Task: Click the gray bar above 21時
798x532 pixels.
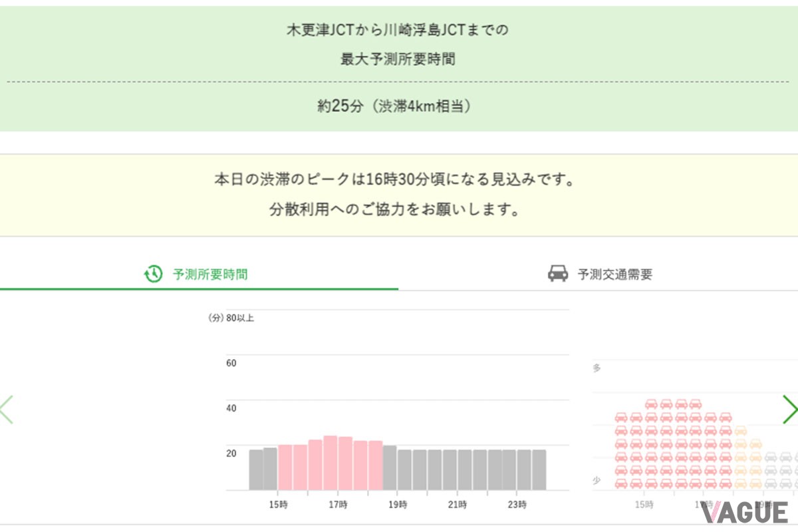Action: pyautogui.click(x=459, y=469)
